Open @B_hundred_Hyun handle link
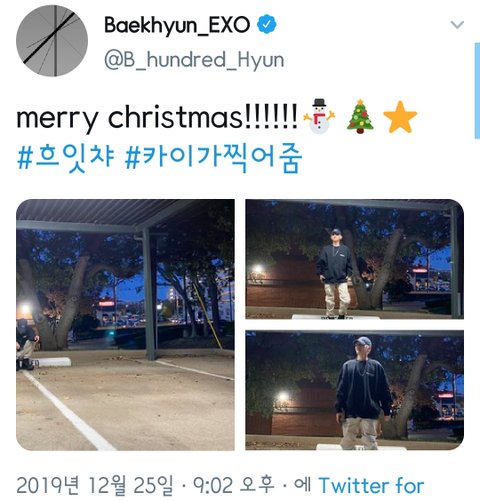The width and height of the screenshot is (480, 501). click(194, 60)
